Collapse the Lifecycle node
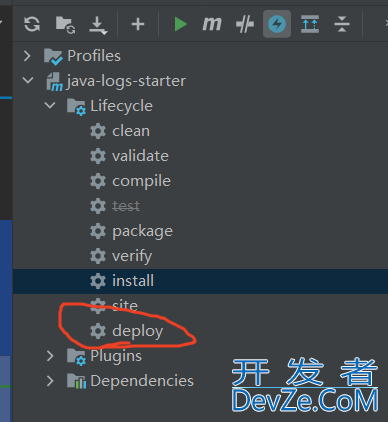The image size is (388, 422). [50, 105]
